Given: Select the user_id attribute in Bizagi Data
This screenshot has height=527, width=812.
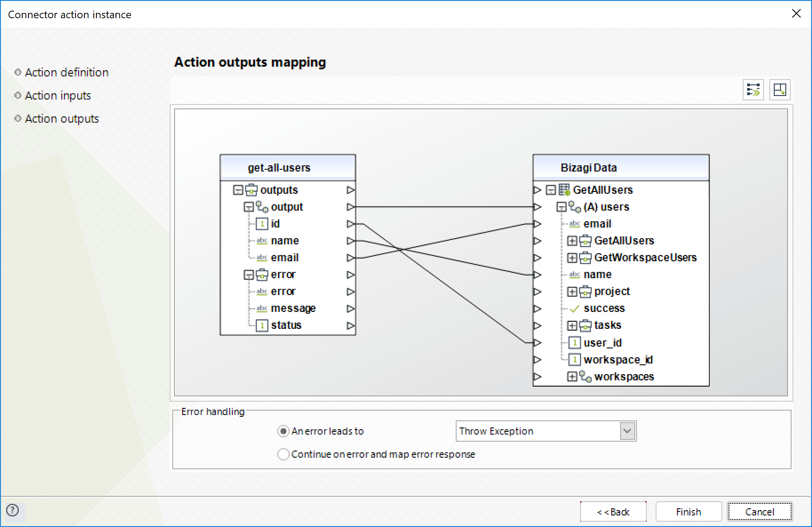Looking at the screenshot, I should pyautogui.click(x=602, y=343).
